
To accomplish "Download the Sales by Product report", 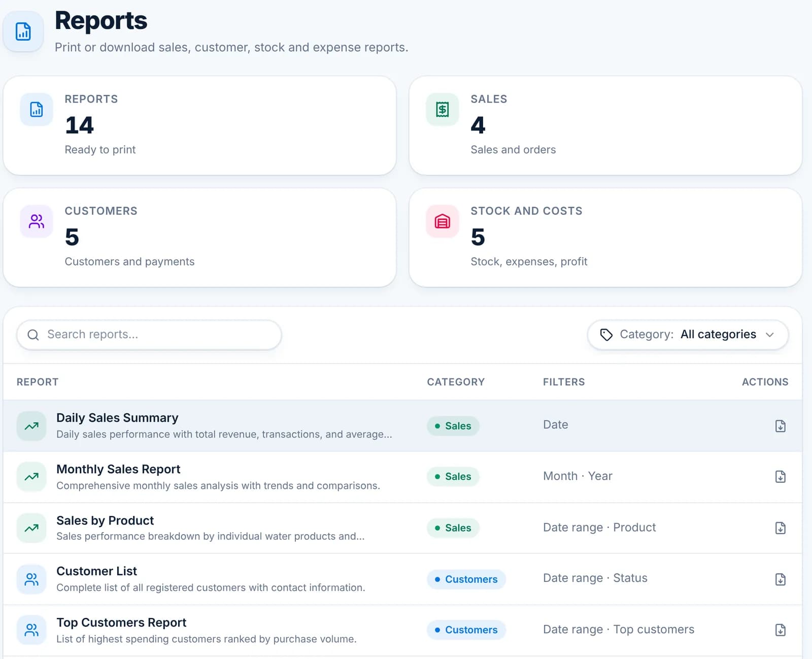I will pyautogui.click(x=781, y=528).
